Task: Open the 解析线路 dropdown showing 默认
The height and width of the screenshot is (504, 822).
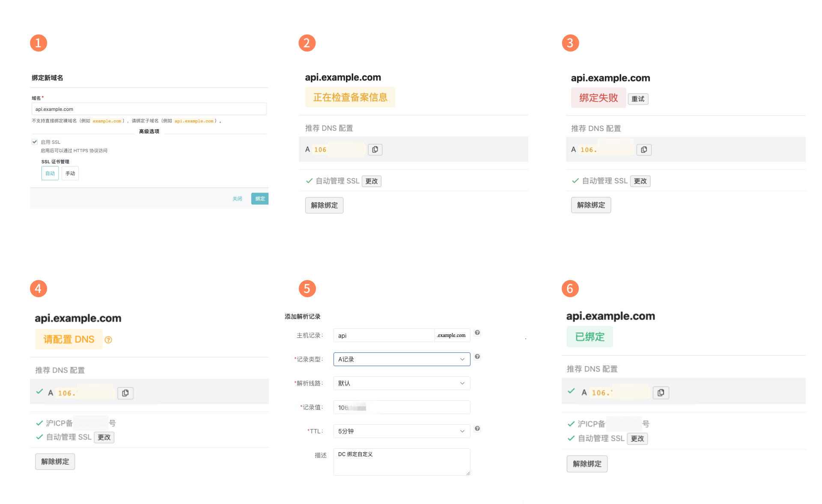Action: (401, 383)
